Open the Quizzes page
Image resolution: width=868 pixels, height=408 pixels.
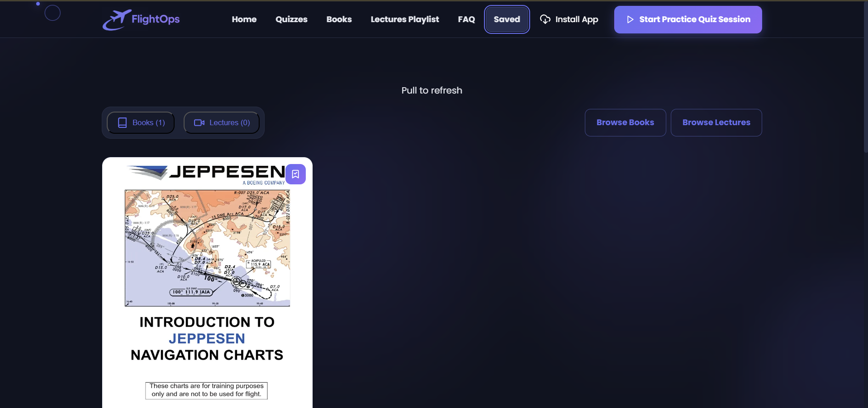(x=291, y=19)
